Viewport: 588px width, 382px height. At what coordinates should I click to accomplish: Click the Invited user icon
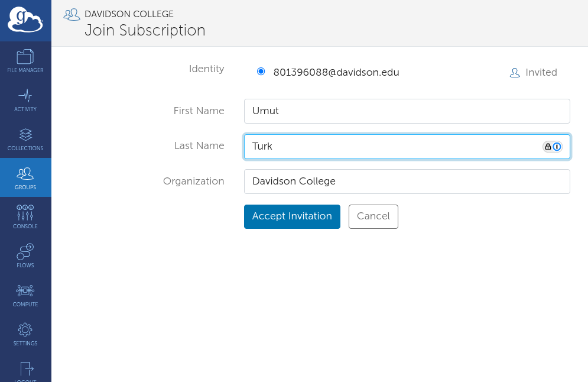click(515, 73)
